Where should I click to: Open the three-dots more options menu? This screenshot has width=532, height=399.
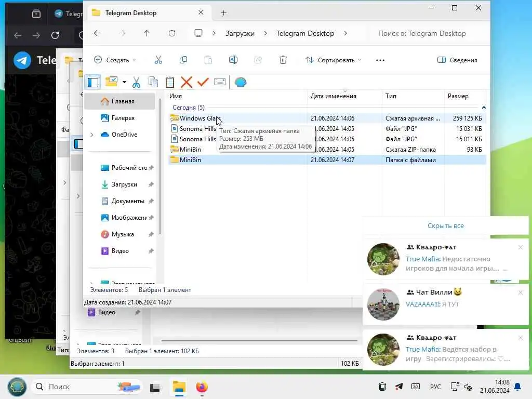380,60
